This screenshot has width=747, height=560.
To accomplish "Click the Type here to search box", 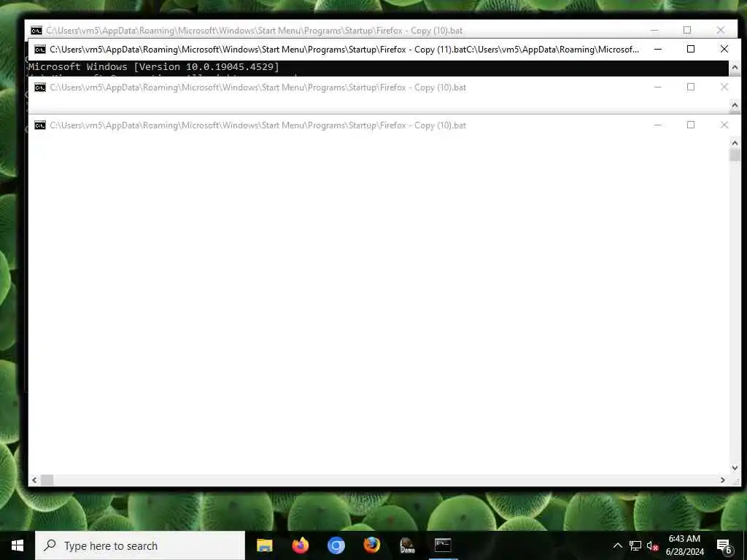I will 140,545.
